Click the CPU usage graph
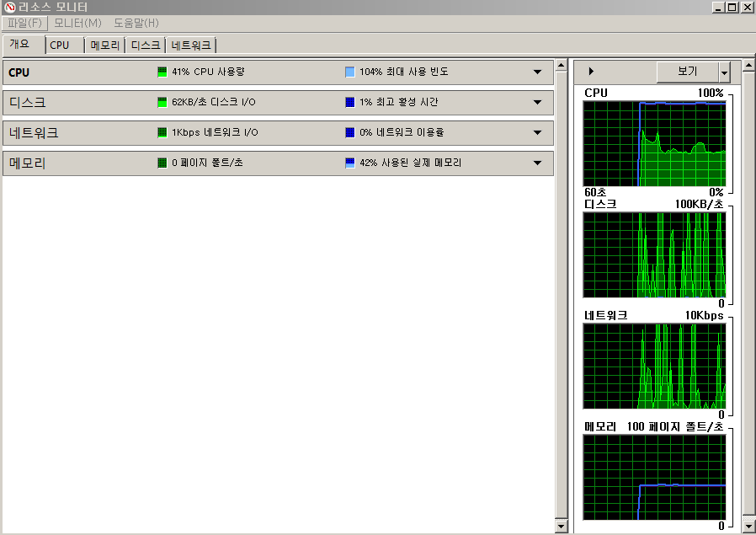Viewport: 756px width, 535px height. pos(654,144)
